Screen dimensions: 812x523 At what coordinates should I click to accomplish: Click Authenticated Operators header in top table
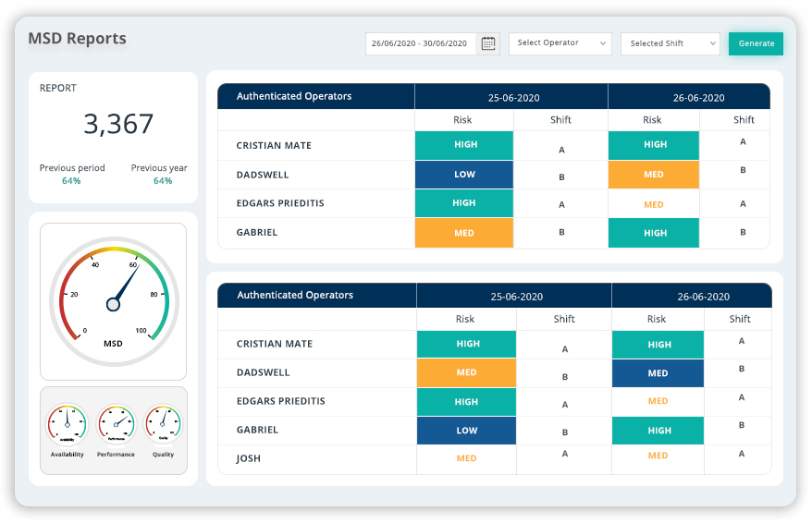[294, 96]
